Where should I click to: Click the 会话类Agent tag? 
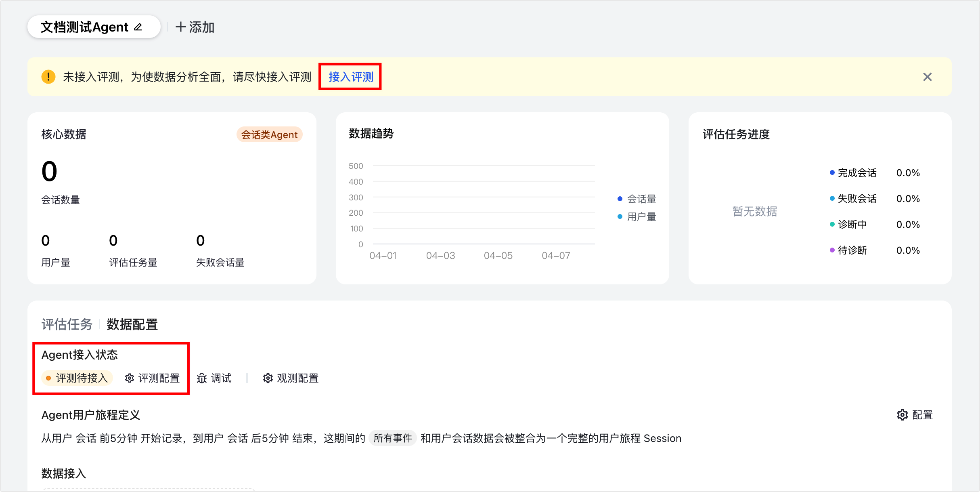coord(269,135)
